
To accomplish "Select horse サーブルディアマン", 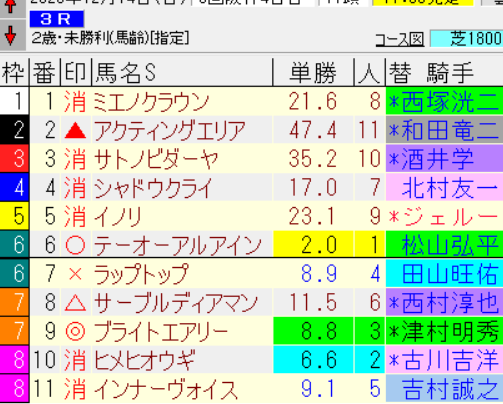I will (176, 303).
